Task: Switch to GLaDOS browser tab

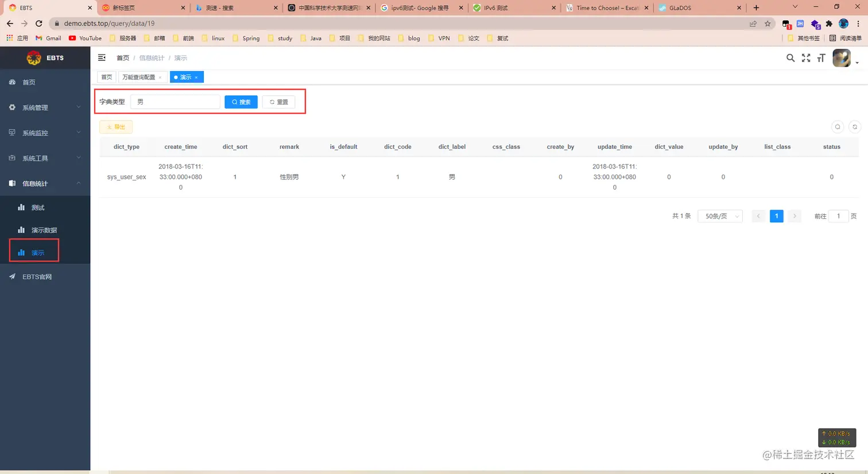Action: coord(699,8)
